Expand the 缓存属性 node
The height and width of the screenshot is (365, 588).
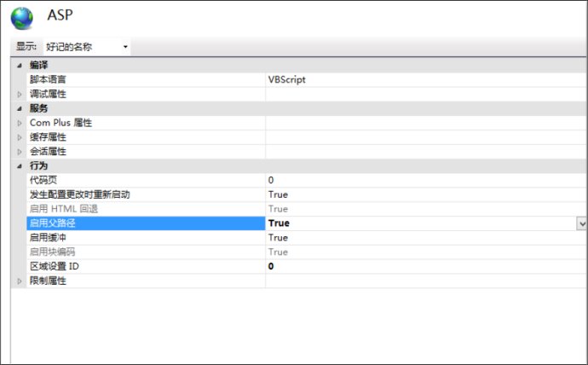(19, 137)
